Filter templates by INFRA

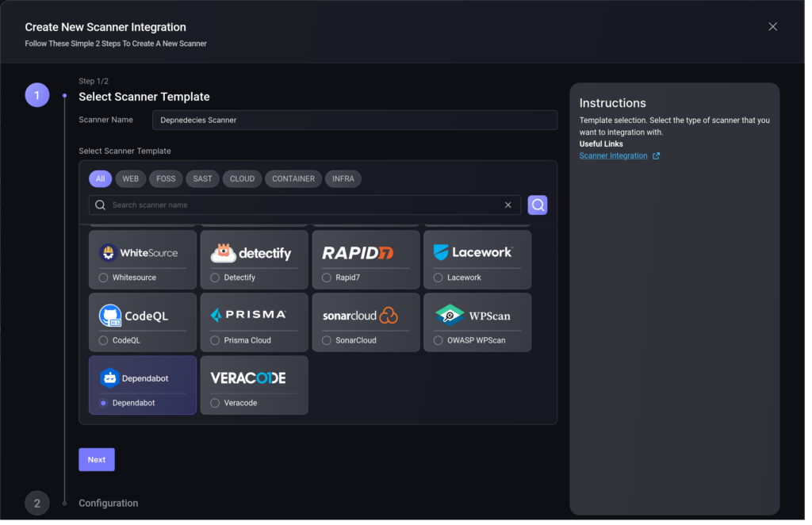tap(343, 178)
